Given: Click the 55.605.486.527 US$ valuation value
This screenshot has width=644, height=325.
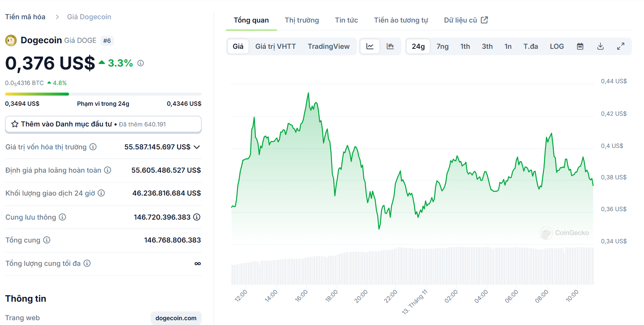Looking at the screenshot, I should point(166,170).
